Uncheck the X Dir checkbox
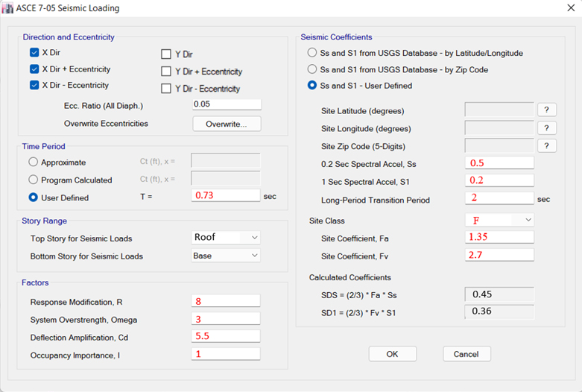 click(x=34, y=53)
